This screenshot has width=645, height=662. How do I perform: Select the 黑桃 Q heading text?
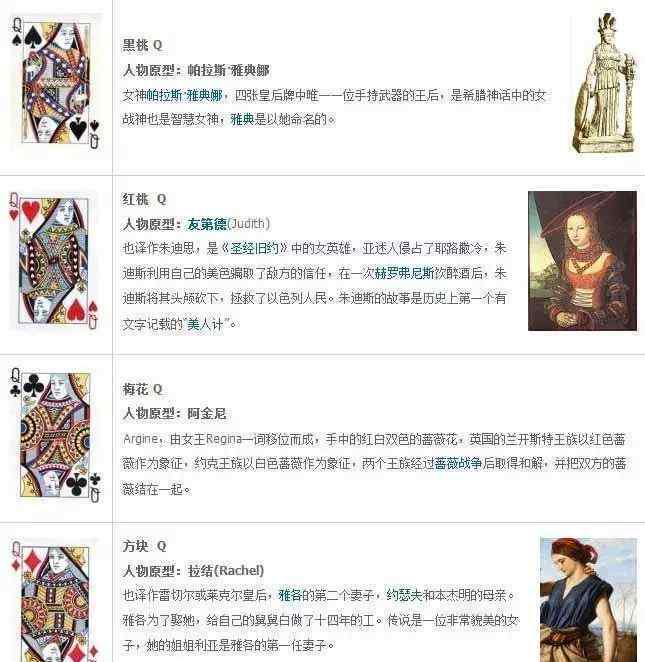click(x=142, y=45)
